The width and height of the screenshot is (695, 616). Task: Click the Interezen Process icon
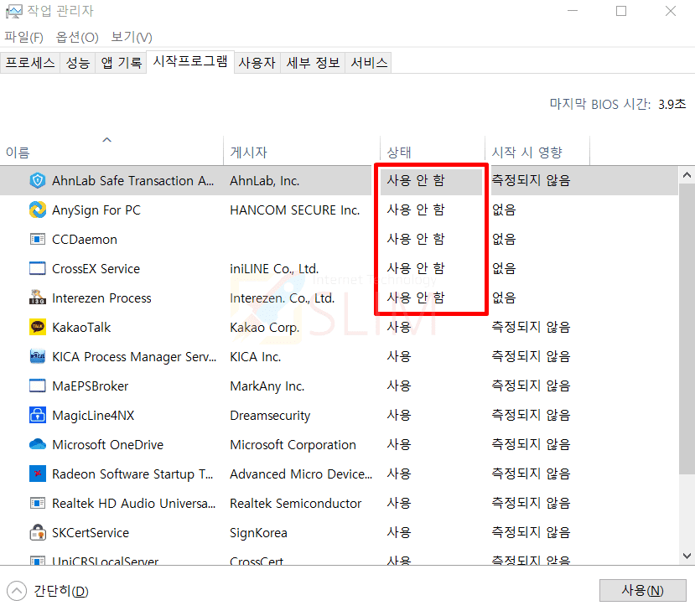(38, 298)
